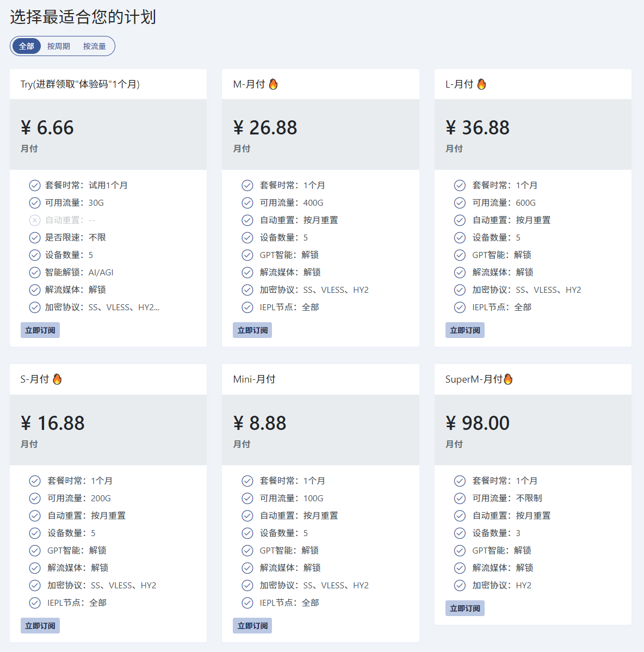
Task: Click the Mini-月付 card title
Action: pos(254,379)
